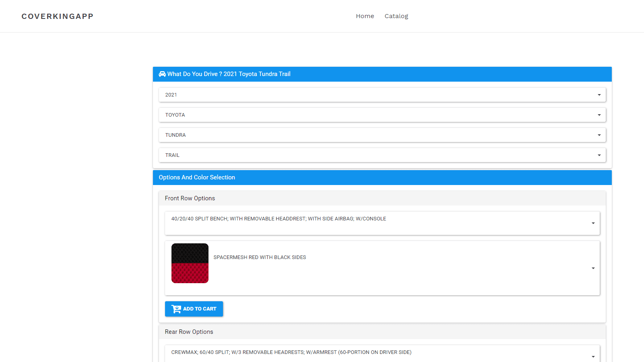Click the Spacermesh Red With Black Sides label
Image resolution: width=644 pixels, height=362 pixels.
(x=260, y=257)
